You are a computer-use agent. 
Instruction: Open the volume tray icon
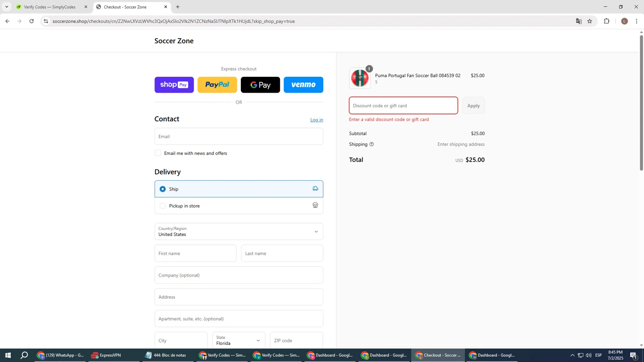point(589,355)
